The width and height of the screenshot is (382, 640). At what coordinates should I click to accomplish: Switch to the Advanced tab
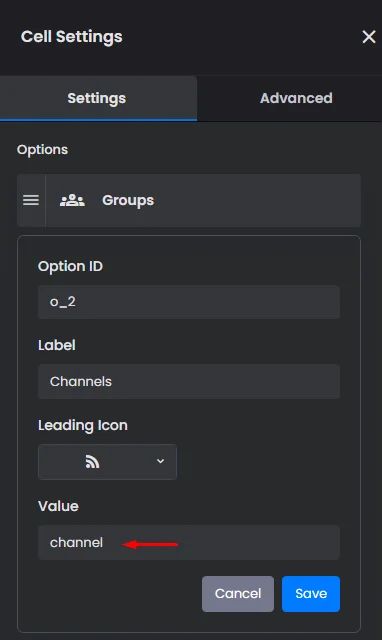pos(296,98)
